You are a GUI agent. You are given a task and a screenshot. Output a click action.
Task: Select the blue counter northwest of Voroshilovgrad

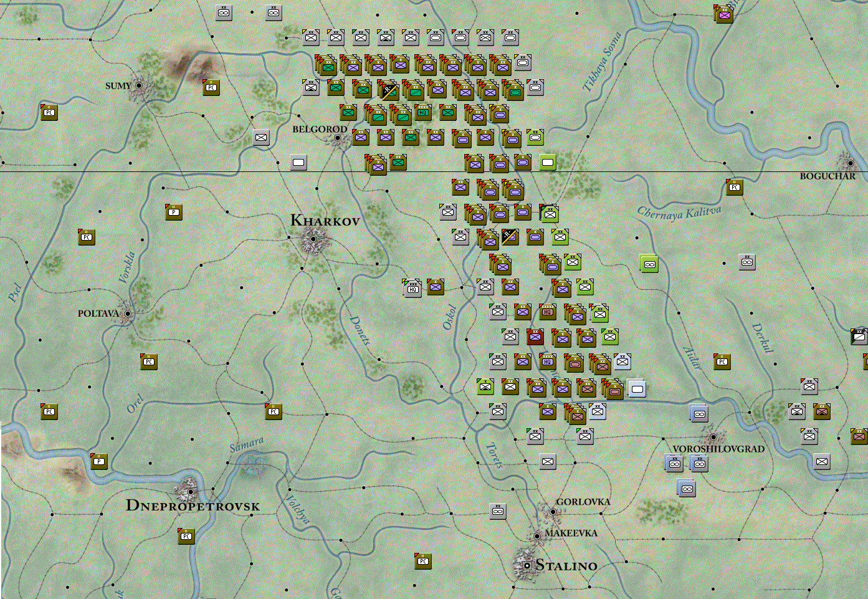click(699, 413)
